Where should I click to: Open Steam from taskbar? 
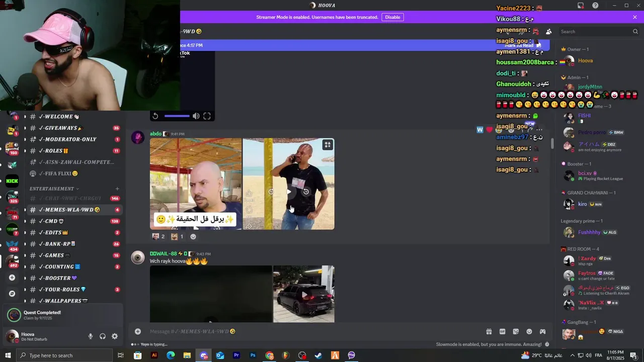point(318,355)
